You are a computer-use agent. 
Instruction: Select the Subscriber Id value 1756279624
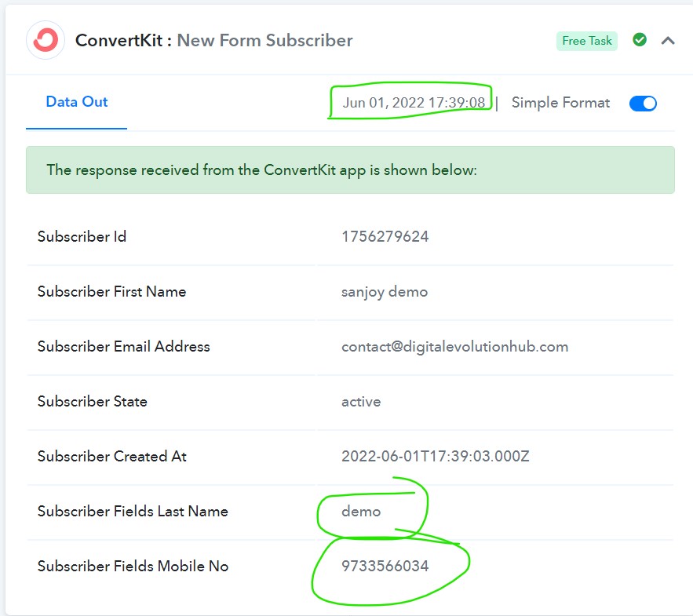(x=385, y=236)
